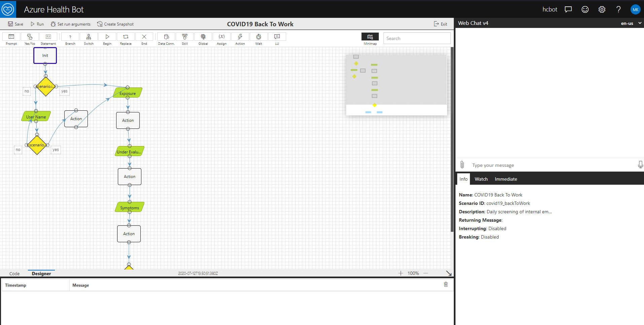Select the Action node below Symptoms
This screenshot has width=644, height=325.
[129, 234]
